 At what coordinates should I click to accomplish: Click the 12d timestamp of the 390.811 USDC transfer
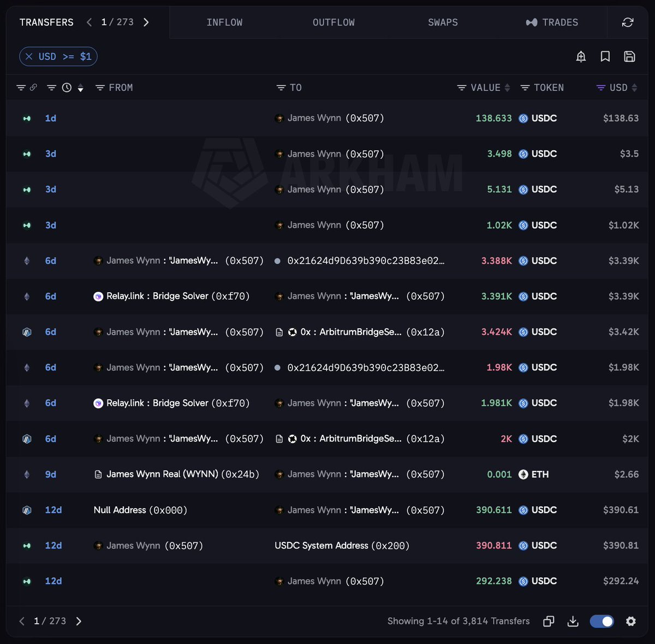click(53, 545)
